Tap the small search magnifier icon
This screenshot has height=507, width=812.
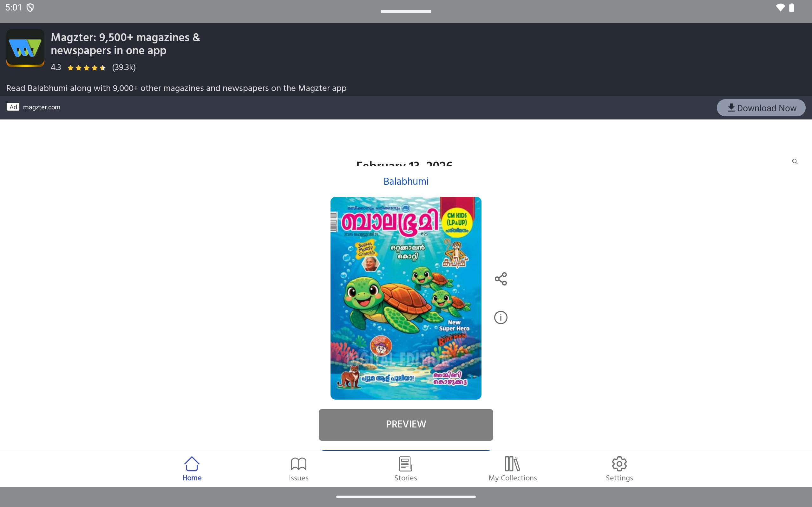(x=795, y=161)
